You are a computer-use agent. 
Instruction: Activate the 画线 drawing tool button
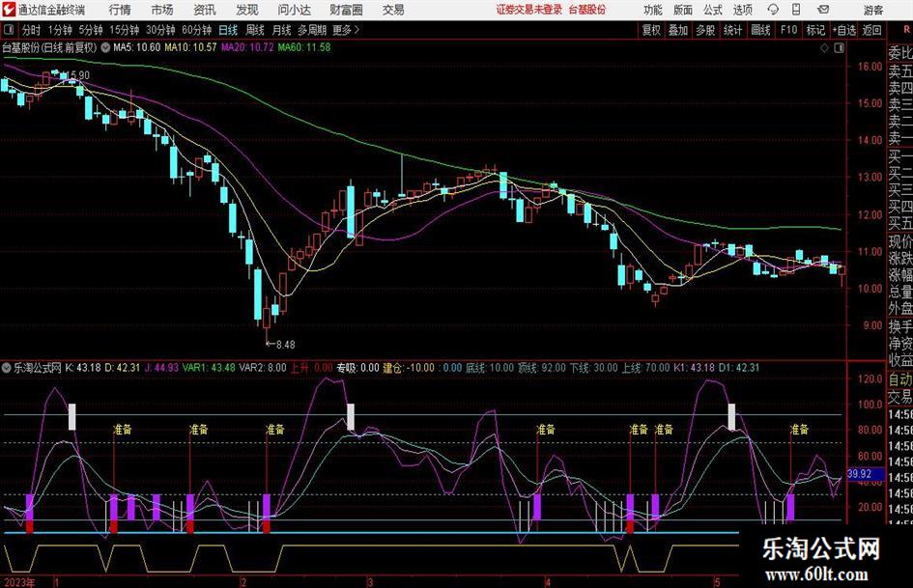pyautogui.click(x=760, y=30)
